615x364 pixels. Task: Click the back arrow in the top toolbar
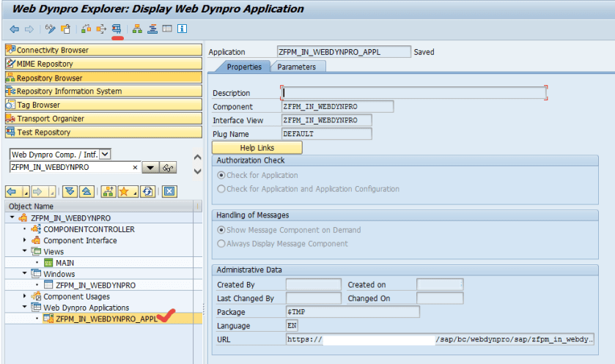14,29
